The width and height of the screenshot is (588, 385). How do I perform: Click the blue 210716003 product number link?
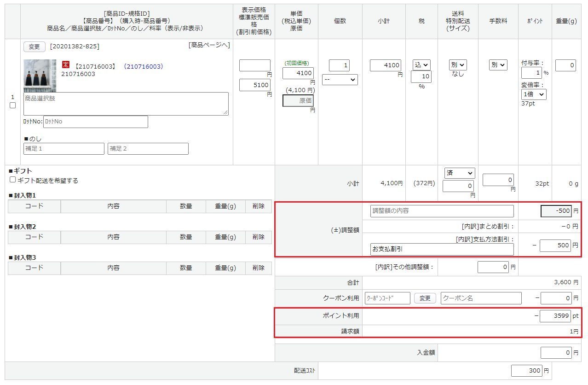click(144, 66)
